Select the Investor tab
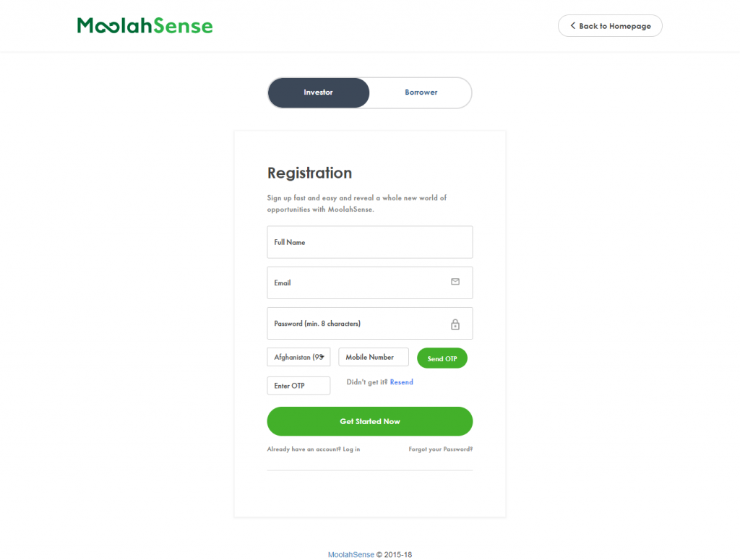The image size is (740, 560). (319, 92)
